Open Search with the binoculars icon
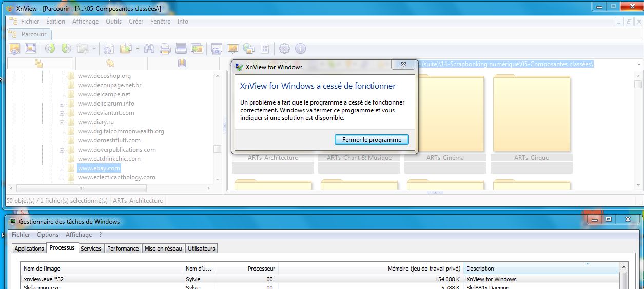 (x=149, y=49)
